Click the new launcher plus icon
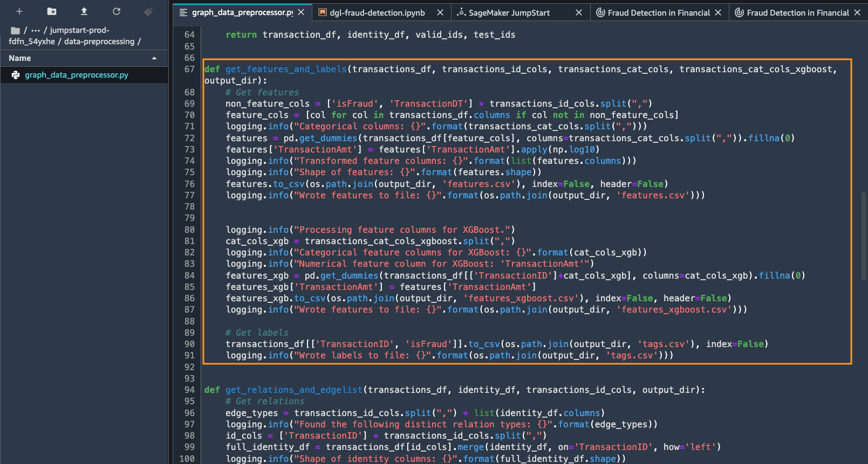Image resolution: width=868 pixels, height=464 pixels. [x=19, y=11]
